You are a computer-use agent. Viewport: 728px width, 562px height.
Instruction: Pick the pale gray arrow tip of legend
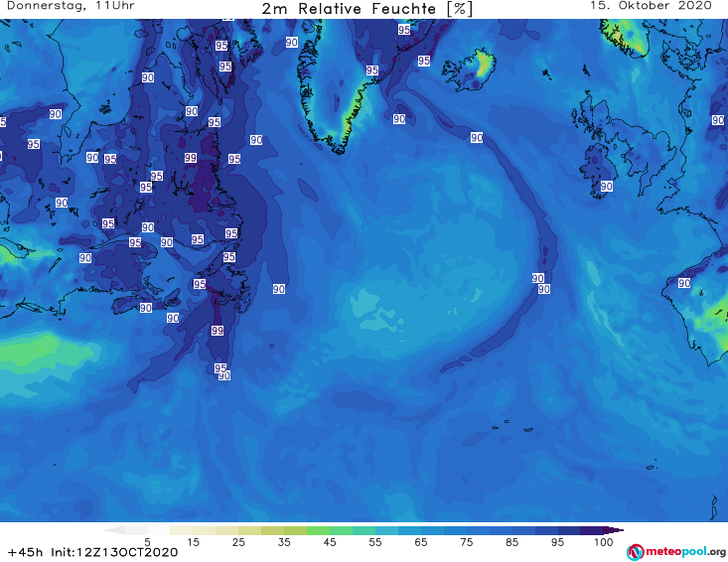(114, 530)
